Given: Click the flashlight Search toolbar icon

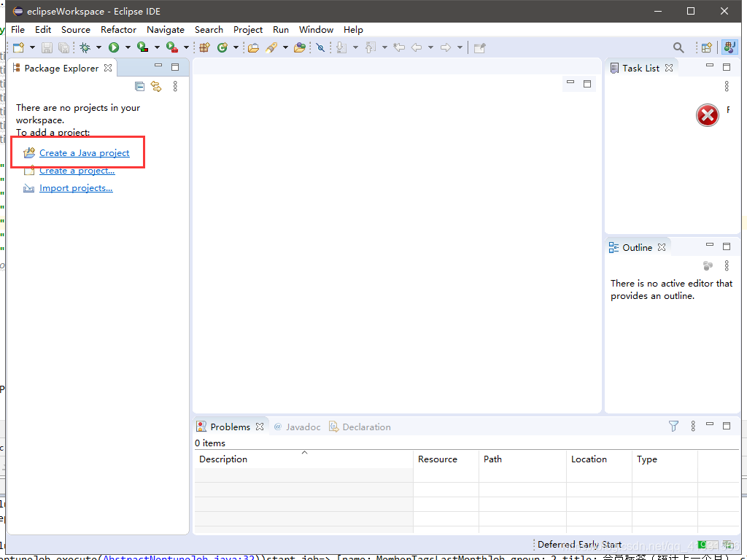Looking at the screenshot, I should 271,47.
